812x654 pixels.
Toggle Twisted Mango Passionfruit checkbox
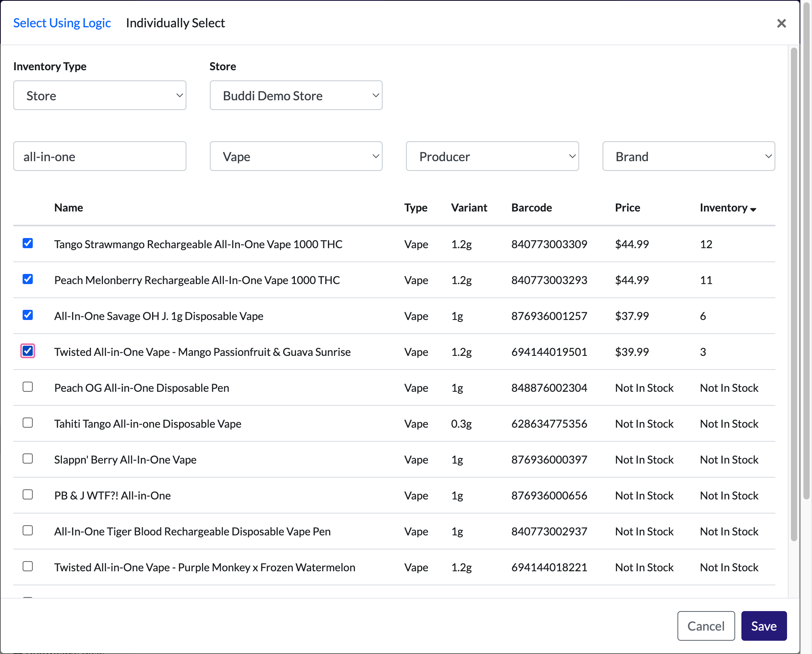point(28,351)
